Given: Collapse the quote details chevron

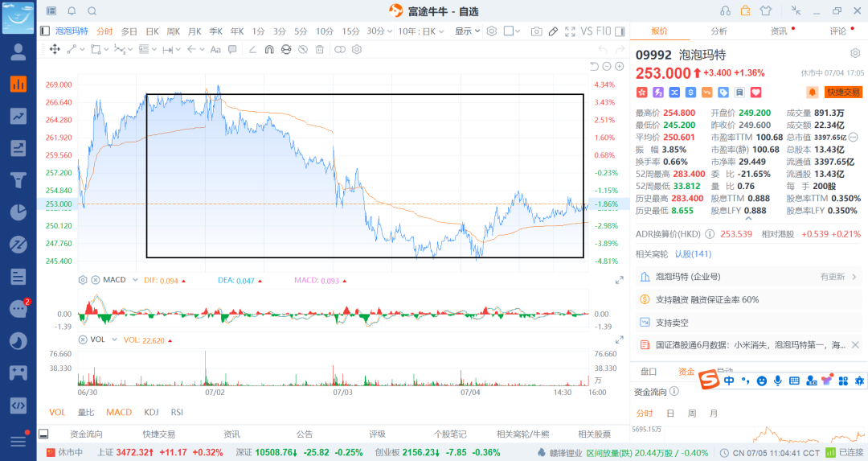Looking at the screenshot, I should pos(748,219).
